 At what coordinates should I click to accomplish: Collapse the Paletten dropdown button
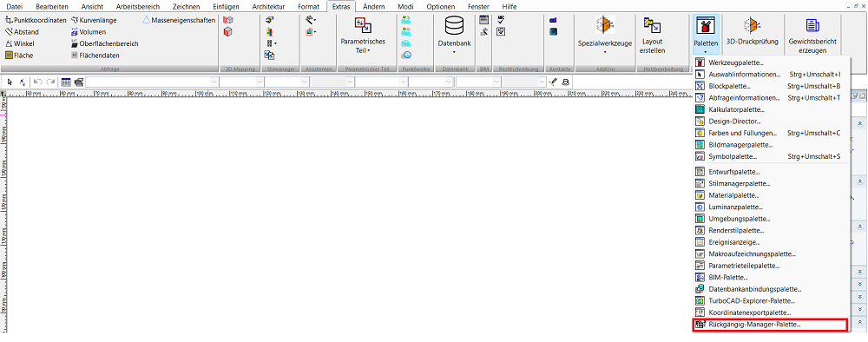[x=706, y=35]
